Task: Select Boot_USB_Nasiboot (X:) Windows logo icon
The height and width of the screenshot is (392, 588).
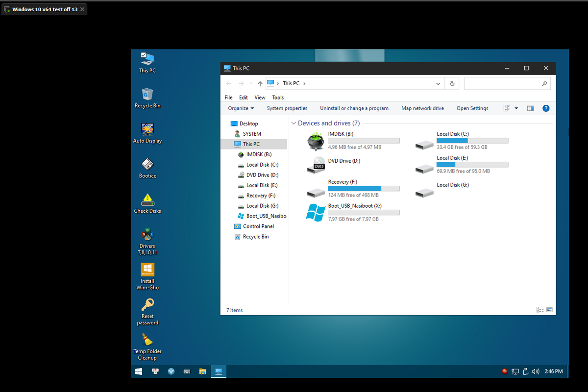Action: 316,213
